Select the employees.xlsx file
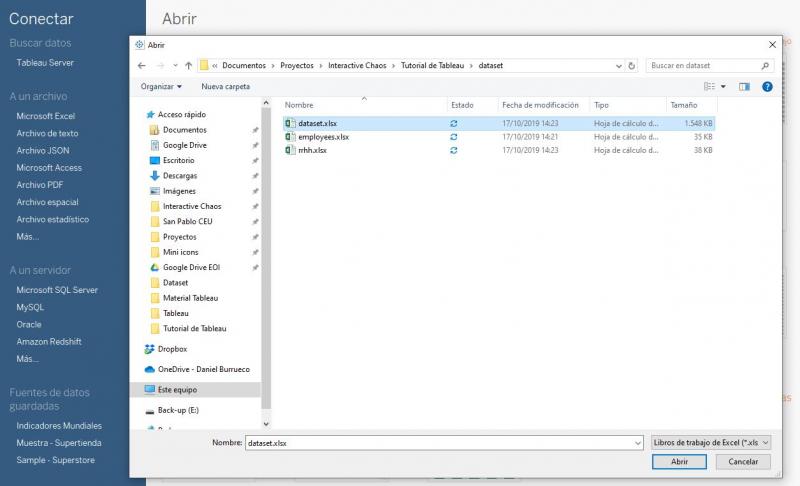The height and width of the screenshot is (486, 800). [499, 137]
